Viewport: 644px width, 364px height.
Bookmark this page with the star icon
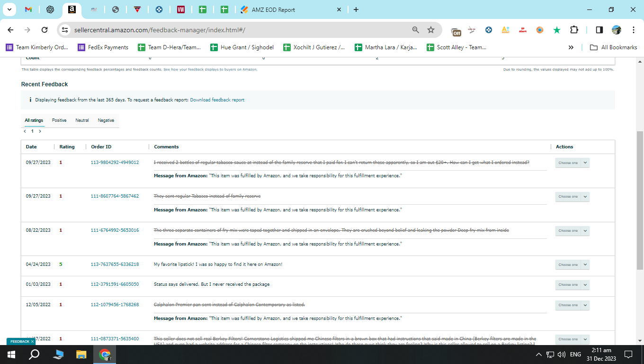pos(431,30)
